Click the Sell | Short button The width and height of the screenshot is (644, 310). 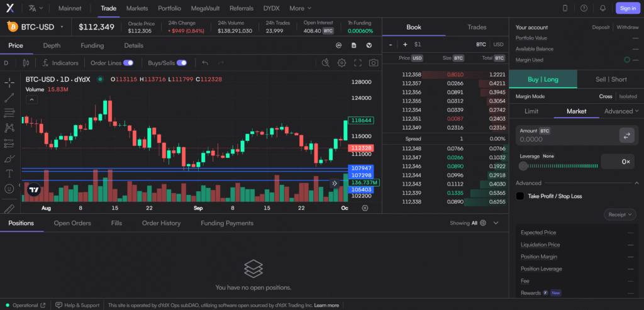(610, 79)
